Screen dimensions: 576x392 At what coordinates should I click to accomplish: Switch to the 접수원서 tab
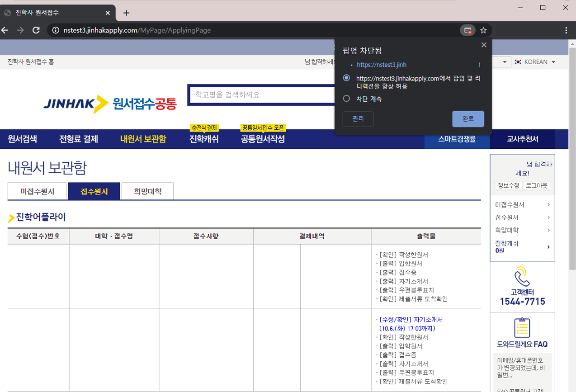[x=94, y=191]
